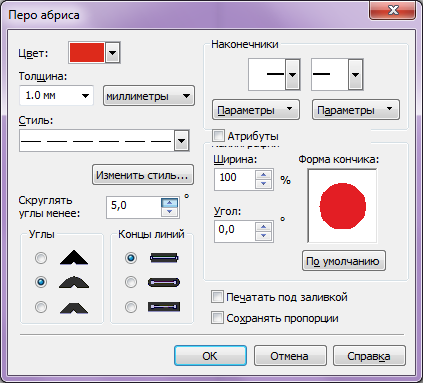Click the square line cap icon
The height and width of the screenshot is (383, 423).
[164, 258]
